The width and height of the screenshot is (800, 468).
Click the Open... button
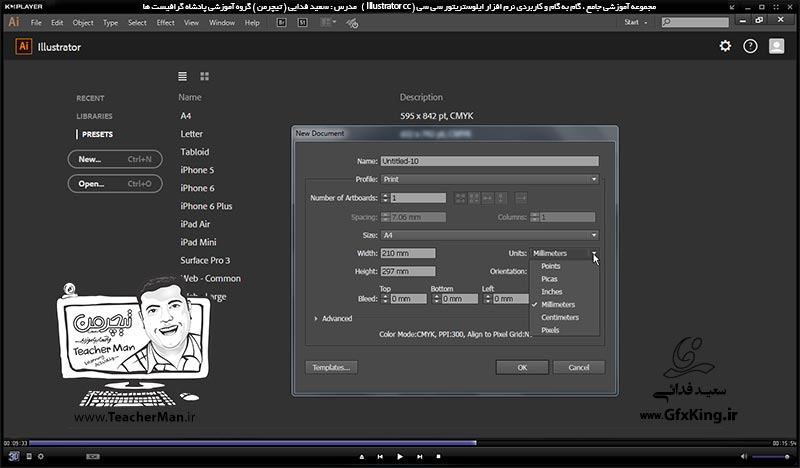115,184
